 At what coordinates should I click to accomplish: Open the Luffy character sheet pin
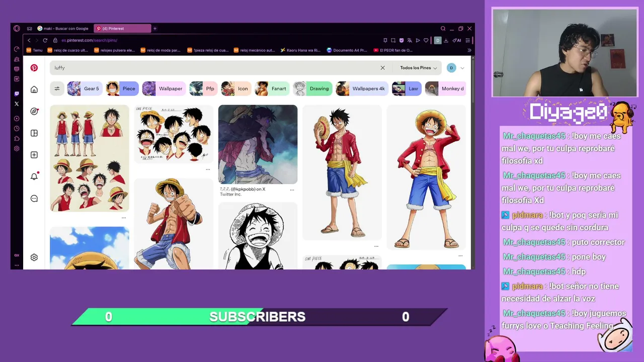click(x=90, y=158)
